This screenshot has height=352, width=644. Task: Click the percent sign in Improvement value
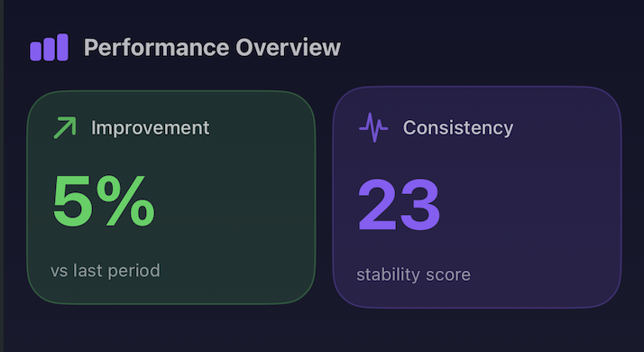click(x=129, y=201)
